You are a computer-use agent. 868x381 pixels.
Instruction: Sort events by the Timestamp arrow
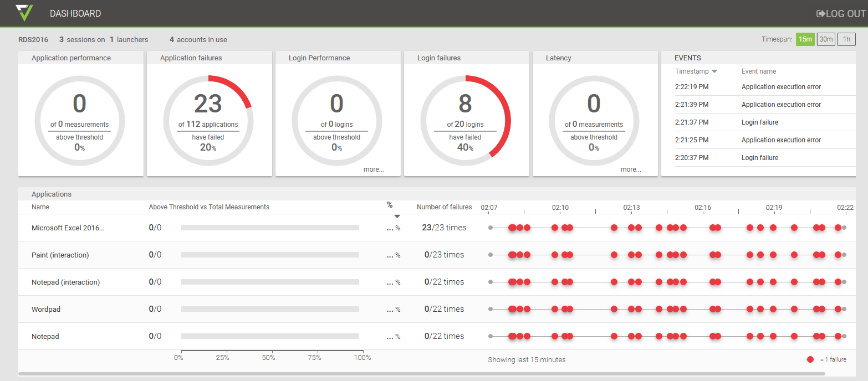tap(714, 71)
